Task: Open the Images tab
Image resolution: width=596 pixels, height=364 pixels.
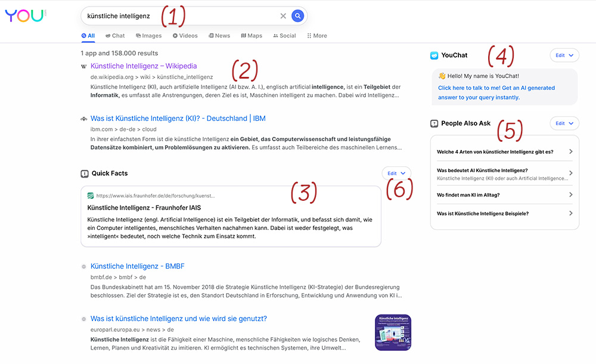Action: tap(148, 36)
